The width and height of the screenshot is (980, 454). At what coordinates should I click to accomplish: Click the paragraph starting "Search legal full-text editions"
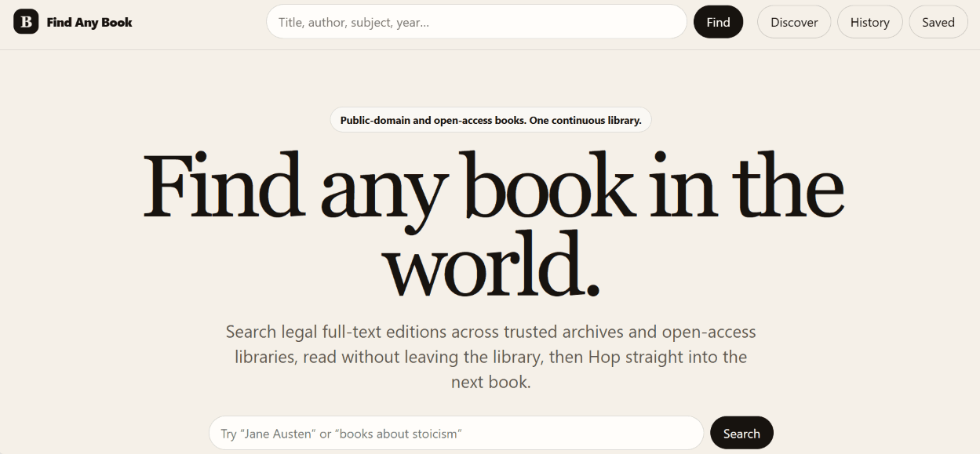coord(491,357)
